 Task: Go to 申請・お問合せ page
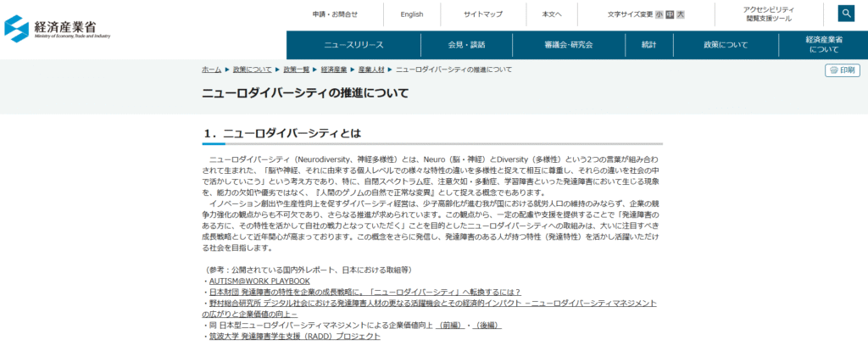(335, 14)
